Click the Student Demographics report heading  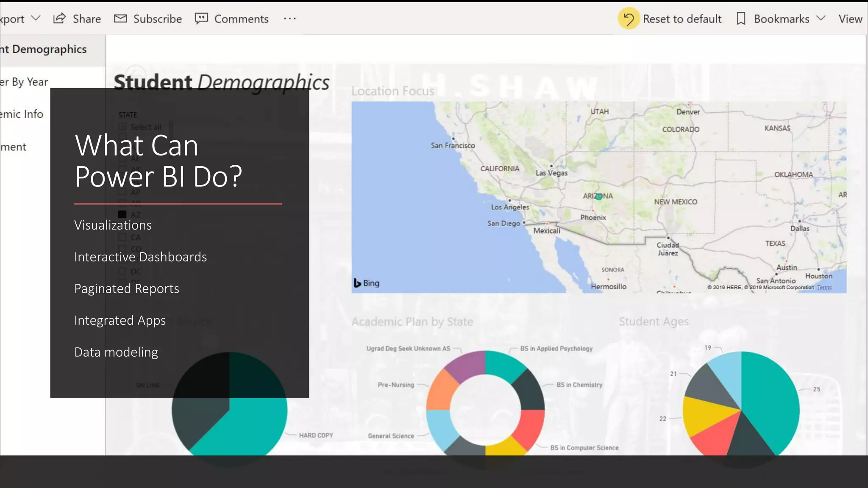[x=222, y=82]
